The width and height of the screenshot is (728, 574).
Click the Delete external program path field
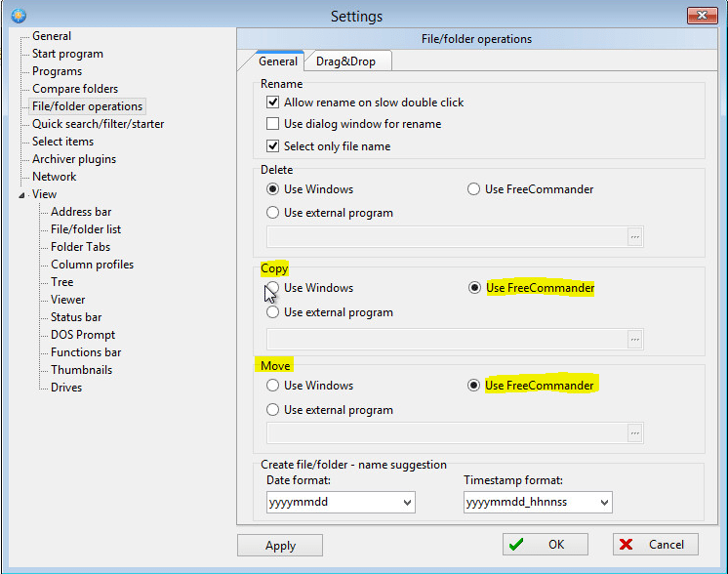(x=447, y=236)
